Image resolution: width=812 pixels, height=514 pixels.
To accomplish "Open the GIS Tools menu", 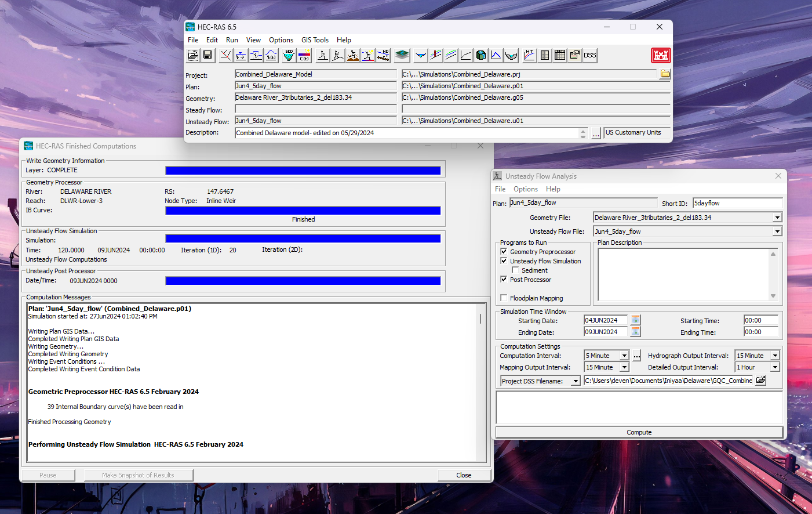I will [x=315, y=40].
